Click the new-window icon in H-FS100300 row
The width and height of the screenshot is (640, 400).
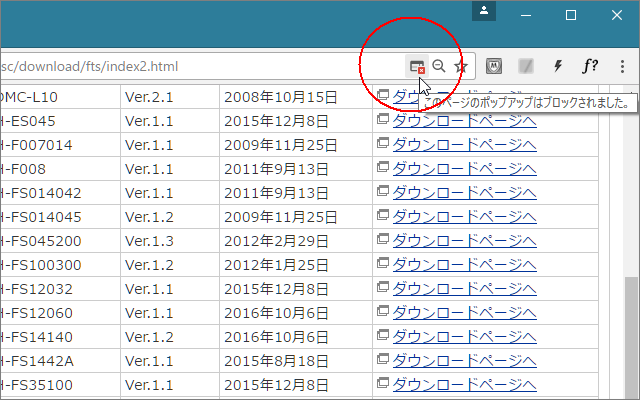tap(382, 263)
